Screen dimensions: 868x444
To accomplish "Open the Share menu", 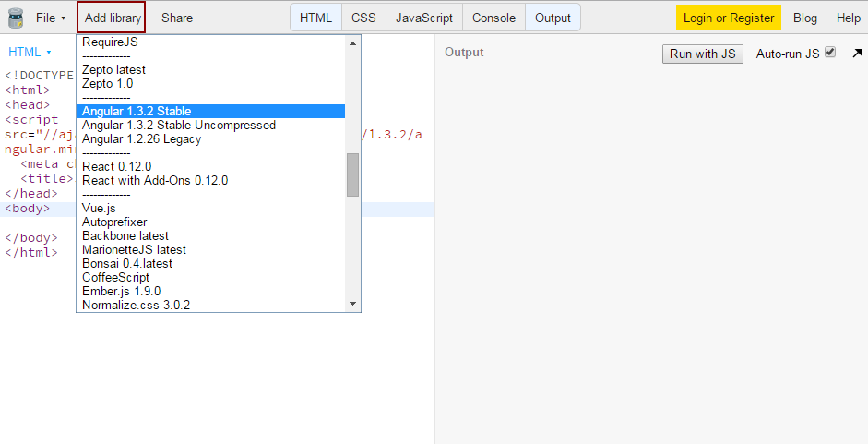I will coord(177,18).
